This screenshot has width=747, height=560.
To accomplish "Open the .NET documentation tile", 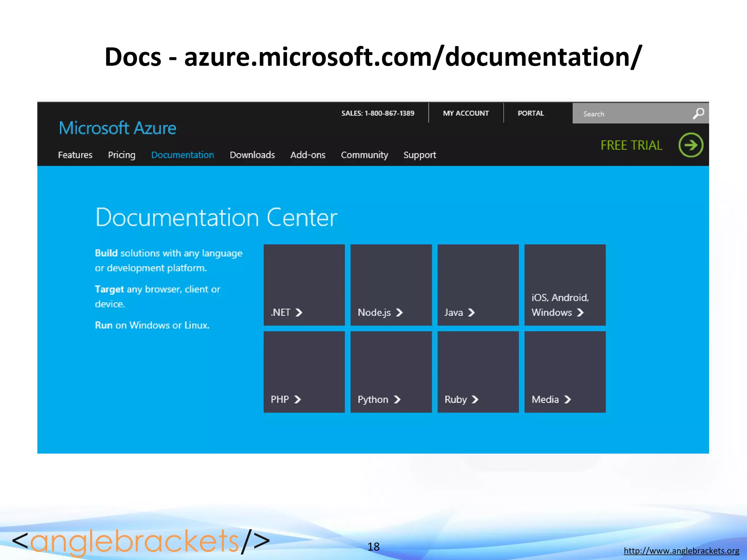I will point(304,285).
